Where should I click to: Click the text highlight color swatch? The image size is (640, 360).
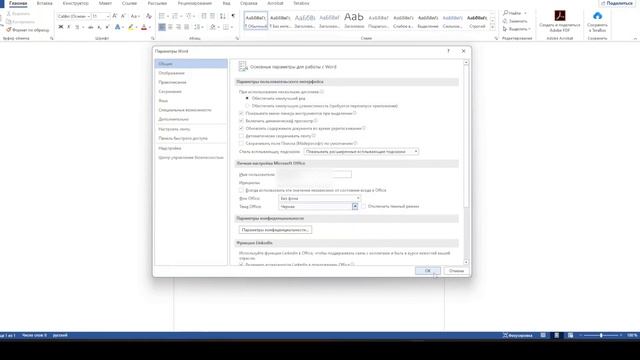coord(131,27)
